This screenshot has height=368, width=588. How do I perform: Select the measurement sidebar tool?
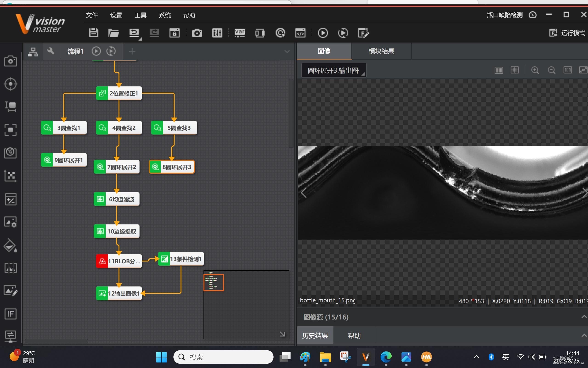point(10,107)
